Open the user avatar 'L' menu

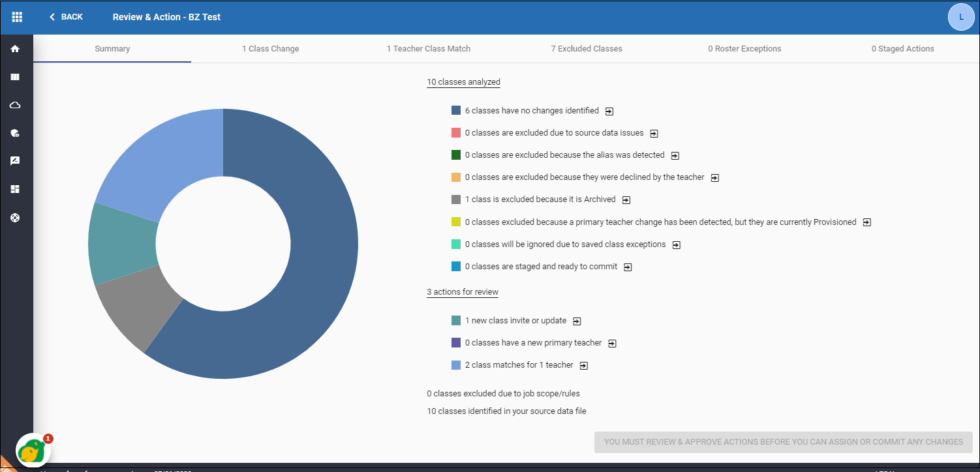(x=960, y=17)
